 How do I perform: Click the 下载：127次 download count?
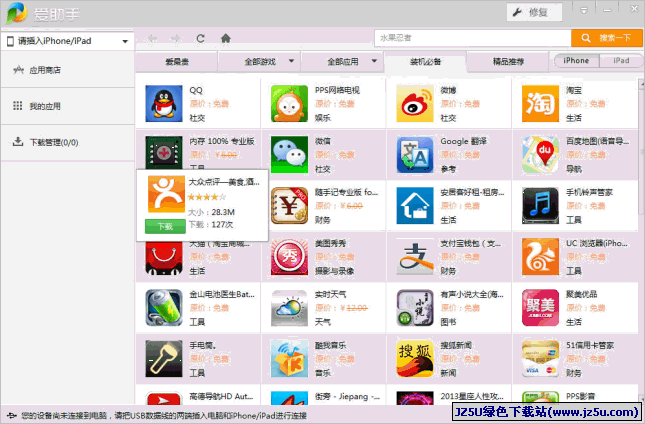tap(211, 225)
